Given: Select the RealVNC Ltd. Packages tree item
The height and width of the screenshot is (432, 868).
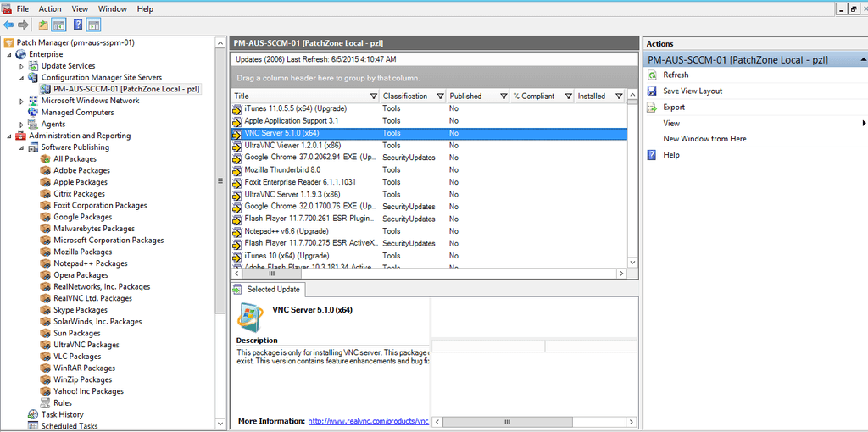Looking at the screenshot, I should [x=93, y=298].
